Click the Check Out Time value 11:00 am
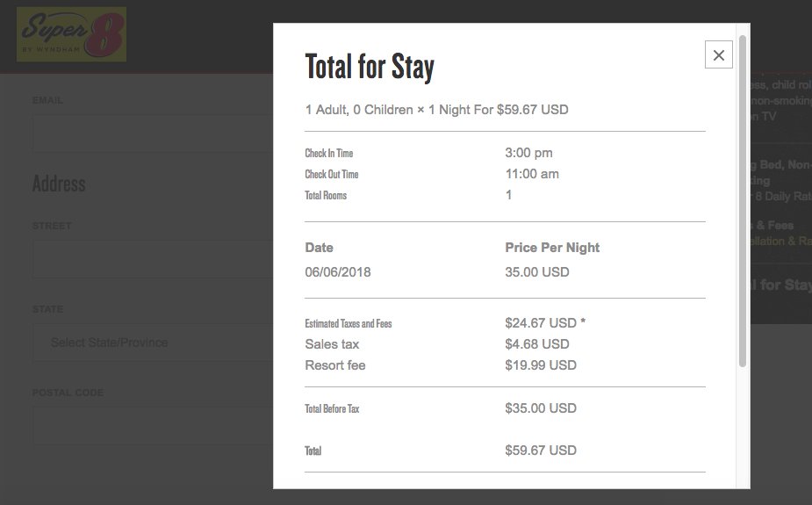 point(532,174)
